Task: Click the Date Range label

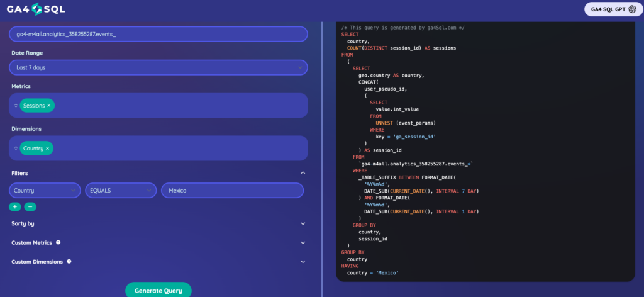Action: click(x=27, y=53)
